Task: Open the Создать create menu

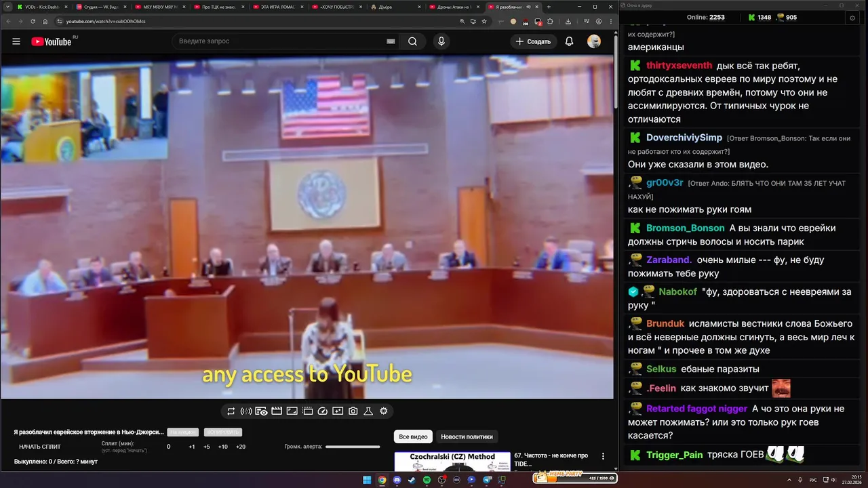Action: tap(534, 41)
